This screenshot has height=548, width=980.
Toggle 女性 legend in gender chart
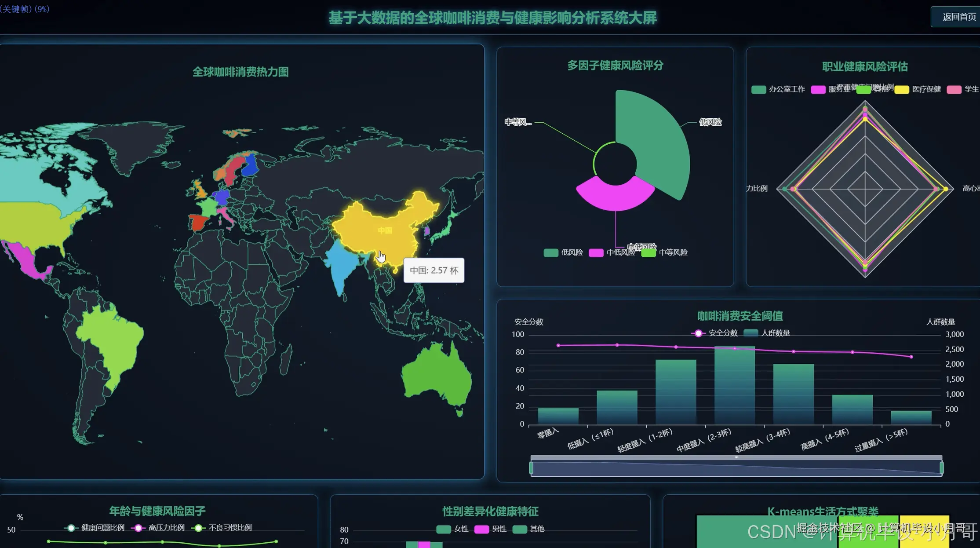click(x=444, y=529)
